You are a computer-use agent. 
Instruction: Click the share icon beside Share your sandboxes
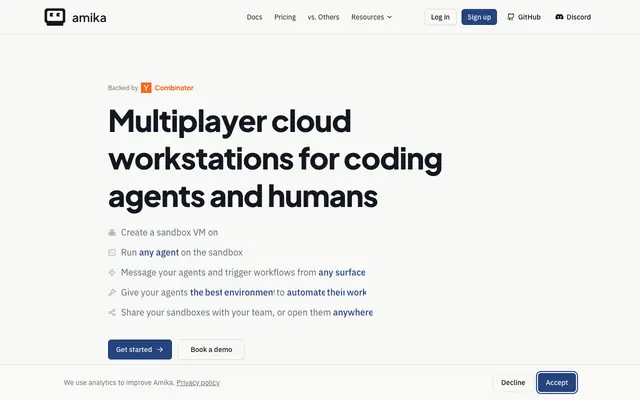[112, 313]
